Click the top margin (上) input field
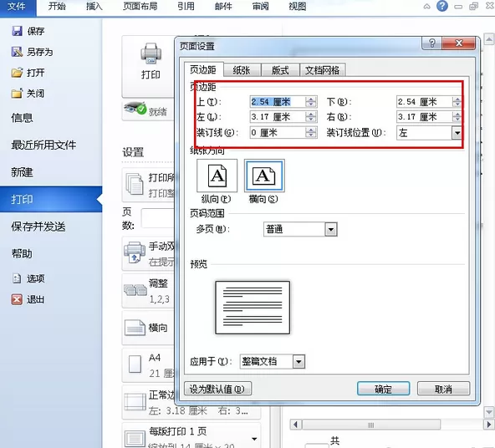Screen dimensions: 495x448 click(278, 102)
